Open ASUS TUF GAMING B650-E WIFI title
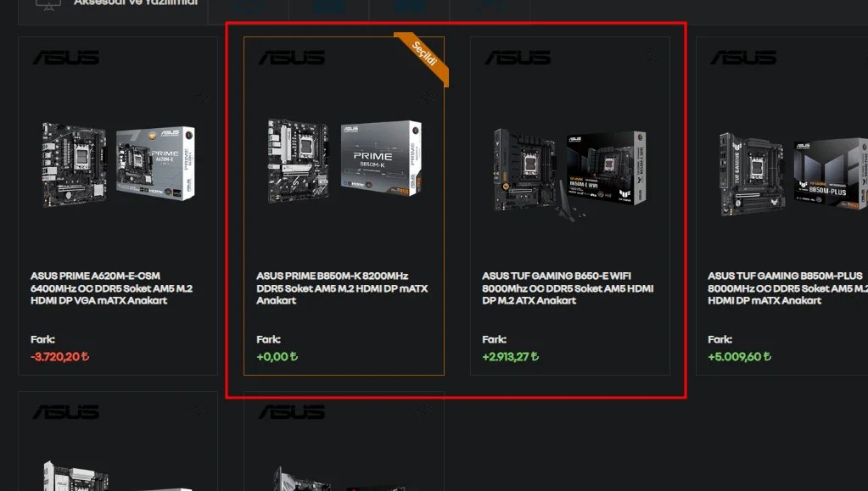The width and height of the screenshot is (868, 491). [568, 287]
